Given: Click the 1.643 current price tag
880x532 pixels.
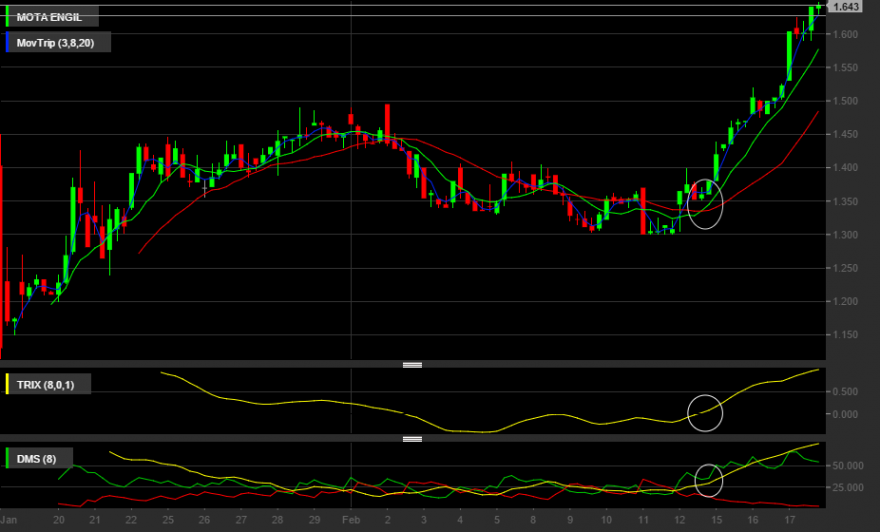Looking at the screenshot, I should (x=845, y=7).
